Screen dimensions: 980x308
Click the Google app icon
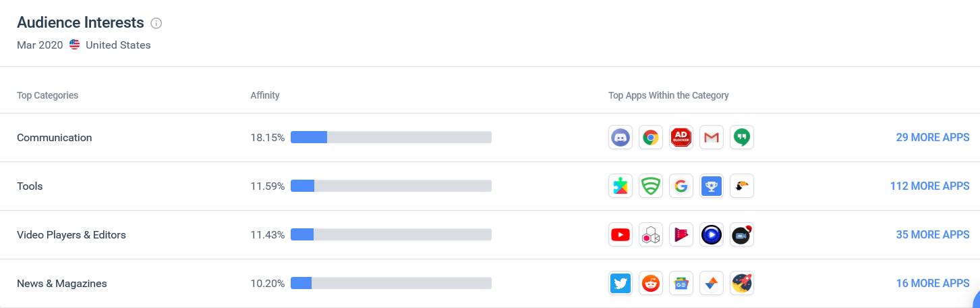681,186
